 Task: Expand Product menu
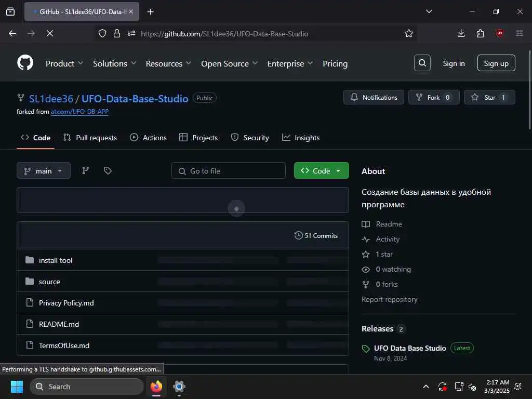(x=64, y=63)
